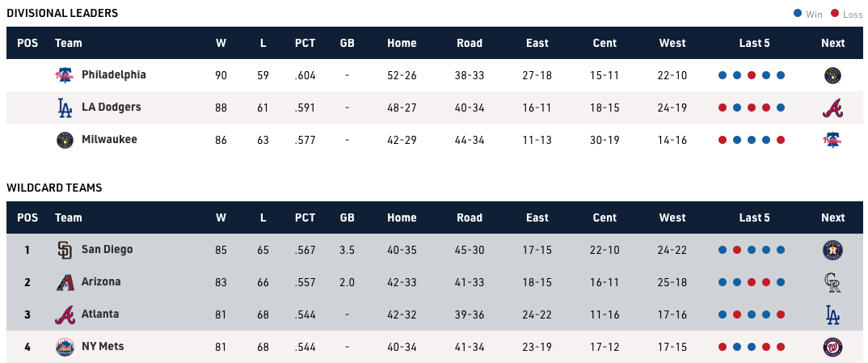
Task: Click the Atlanta Braves team logo
Action: [65, 314]
